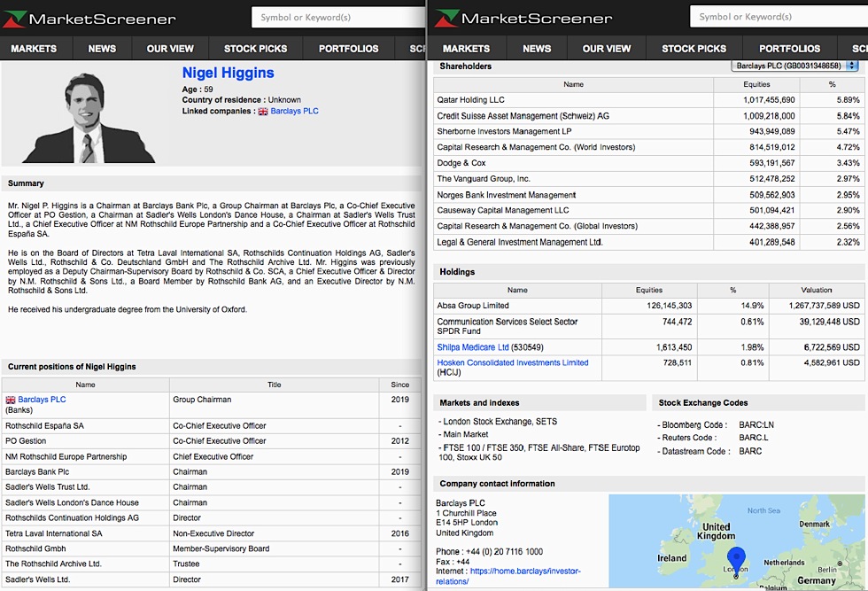The image size is (868, 591).
Task: Open MARKETS menu in left window
Action: 34,49
